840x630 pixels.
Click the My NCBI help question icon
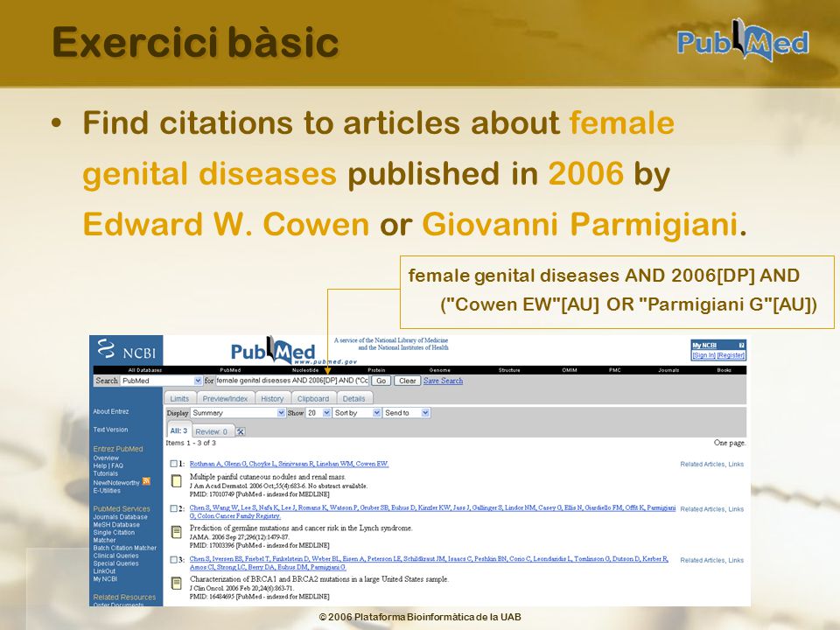[741, 346]
